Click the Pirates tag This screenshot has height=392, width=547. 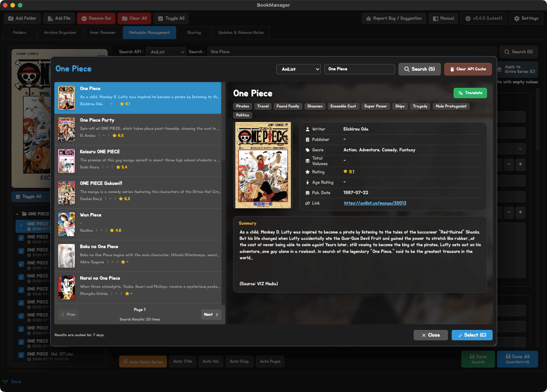pos(242,106)
